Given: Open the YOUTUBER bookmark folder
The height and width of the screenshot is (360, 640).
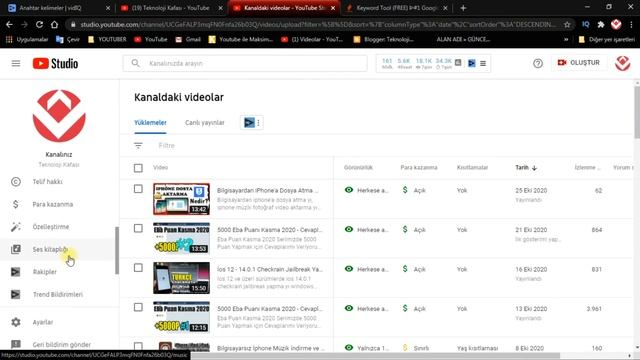Looking at the screenshot, I should [x=107, y=40].
